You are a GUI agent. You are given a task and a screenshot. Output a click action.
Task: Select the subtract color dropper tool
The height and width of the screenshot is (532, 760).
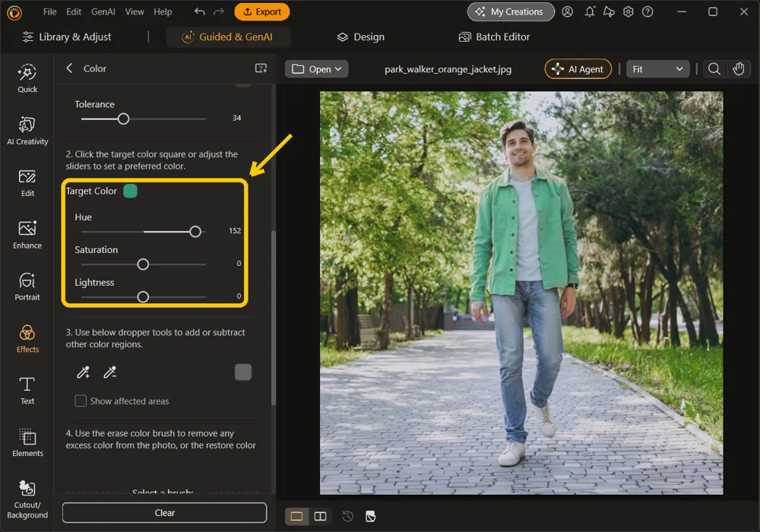[110, 372]
